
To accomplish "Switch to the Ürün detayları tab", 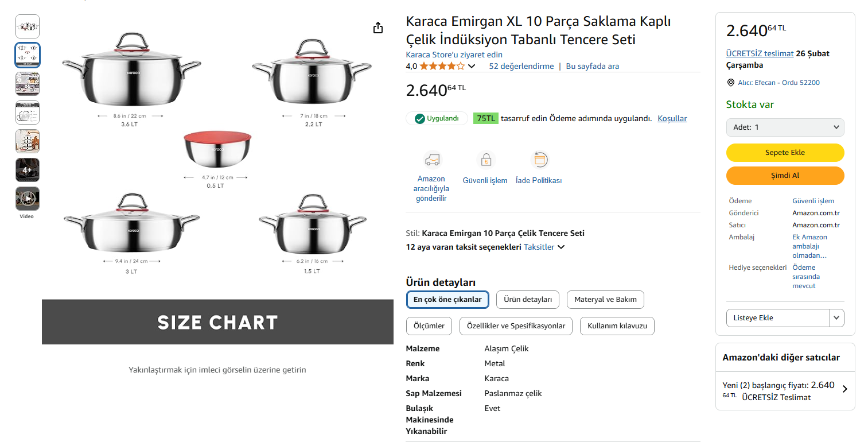I will click(x=528, y=300).
